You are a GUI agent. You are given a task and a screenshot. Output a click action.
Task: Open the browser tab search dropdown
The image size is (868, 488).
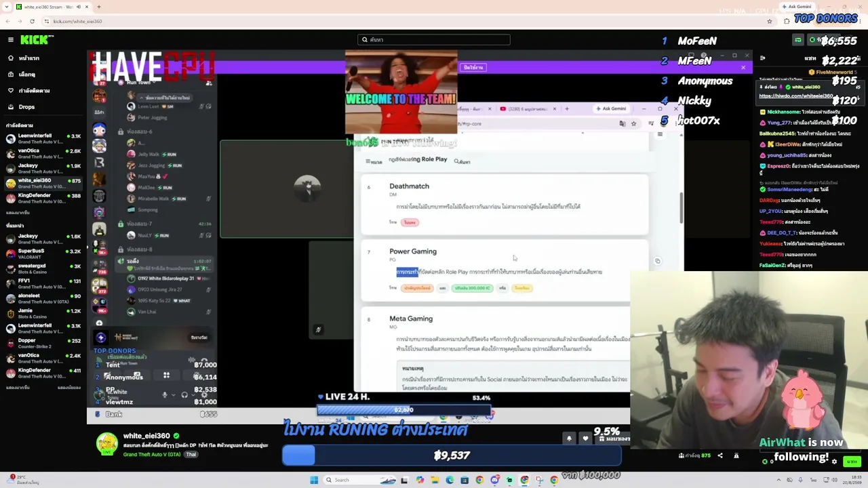[x=7, y=7]
